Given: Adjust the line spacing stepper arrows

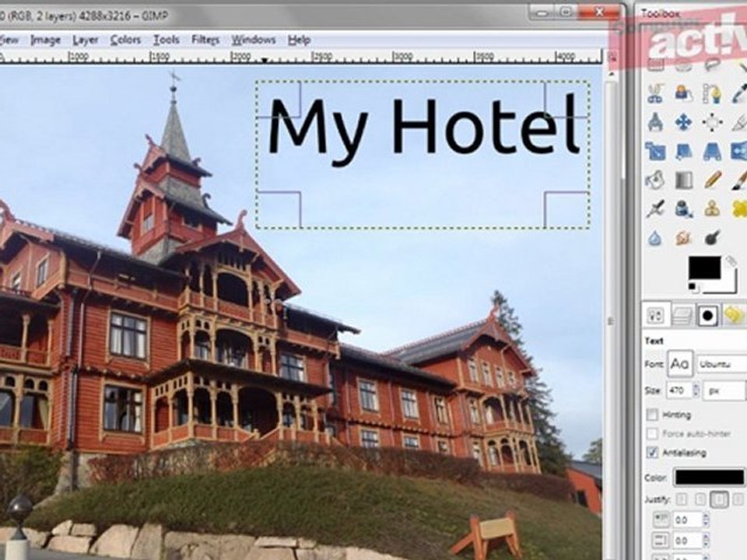Looking at the screenshot, I should pos(706,541).
